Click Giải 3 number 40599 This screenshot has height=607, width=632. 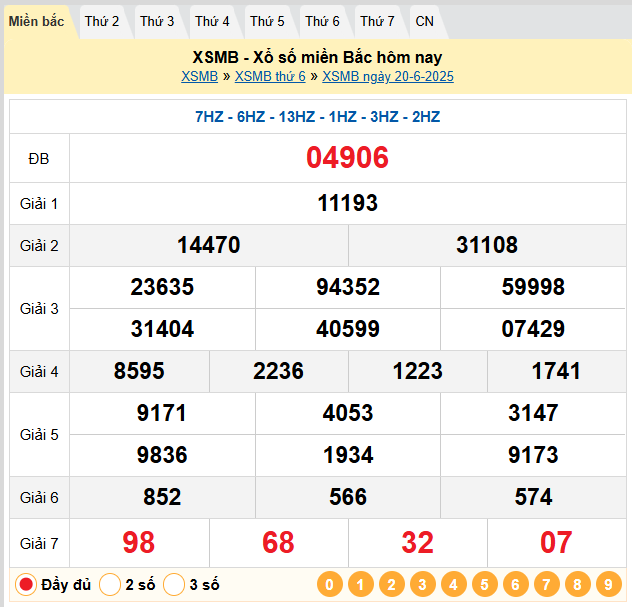348,329
